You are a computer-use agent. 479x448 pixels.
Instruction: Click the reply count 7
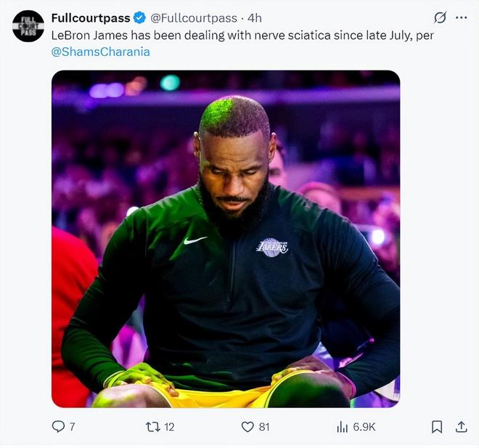tap(72, 427)
